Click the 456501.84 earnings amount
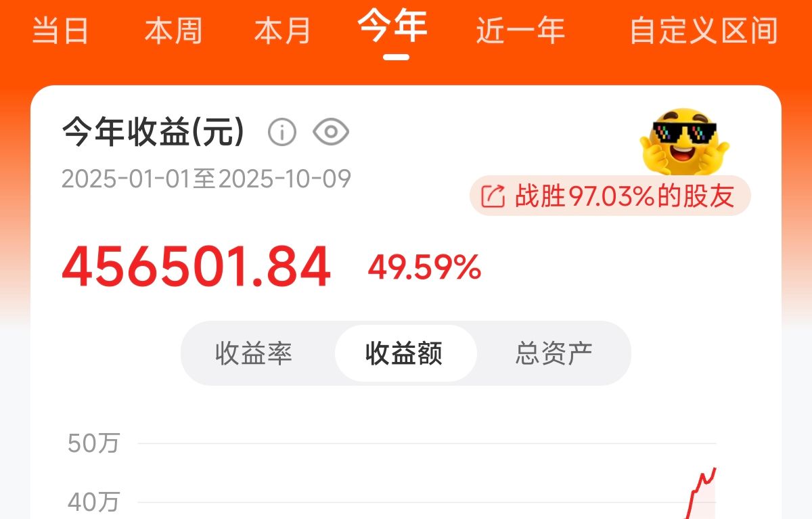Viewport: 812px width, 519px height. pyautogui.click(x=196, y=267)
